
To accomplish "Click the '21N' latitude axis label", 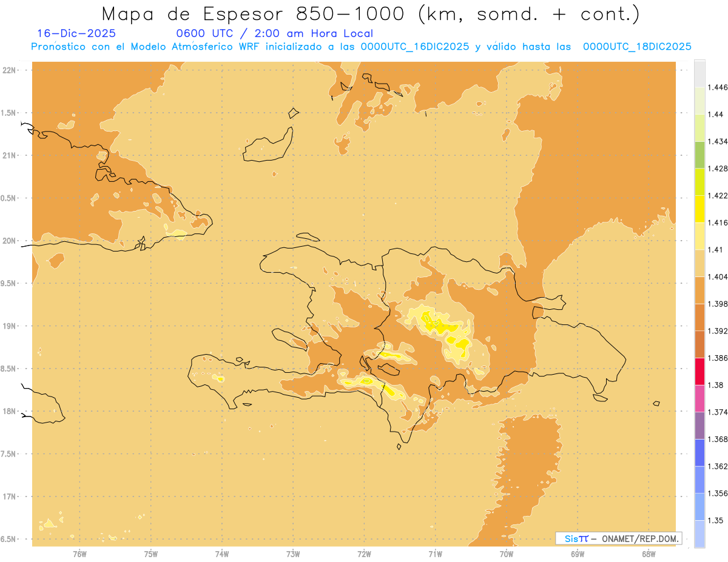I will (10, 155).
